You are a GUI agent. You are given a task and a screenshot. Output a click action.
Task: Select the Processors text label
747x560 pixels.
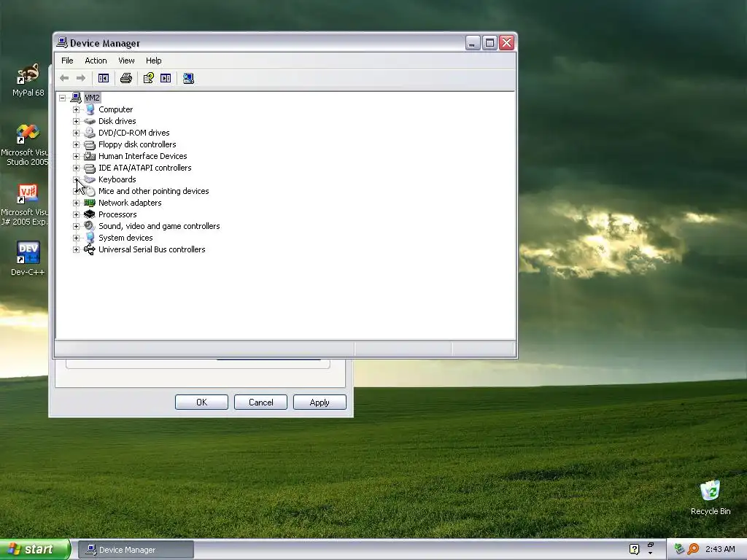(x=117, y=214)
